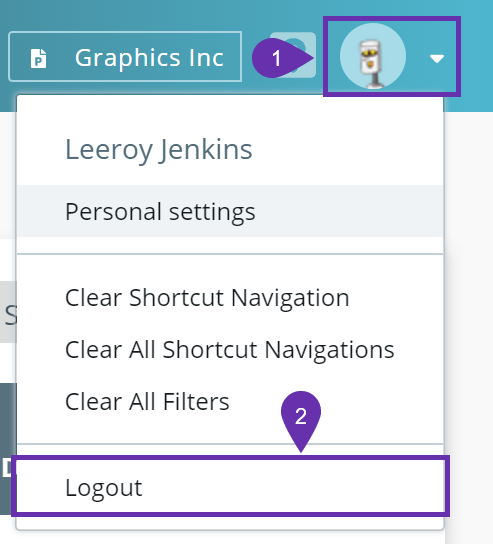The image size is (493, 544).
Task: Click the divider line below Personal settings
Action: [x=230, y=254]
